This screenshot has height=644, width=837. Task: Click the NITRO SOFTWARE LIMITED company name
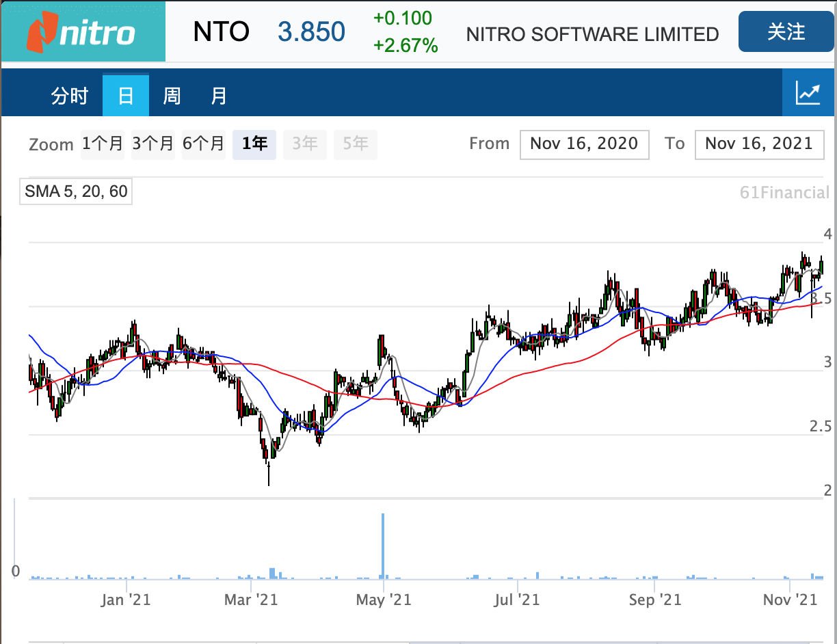[592, 34]
